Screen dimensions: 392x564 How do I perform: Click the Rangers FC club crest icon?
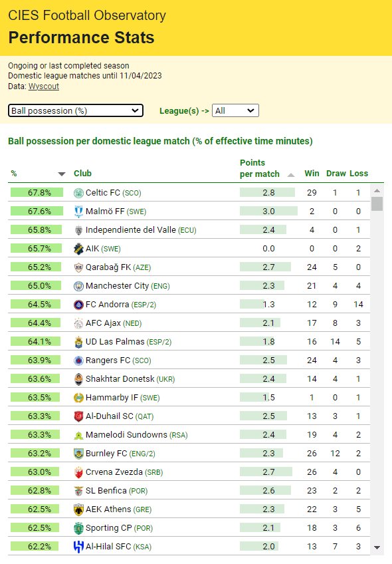78,360
